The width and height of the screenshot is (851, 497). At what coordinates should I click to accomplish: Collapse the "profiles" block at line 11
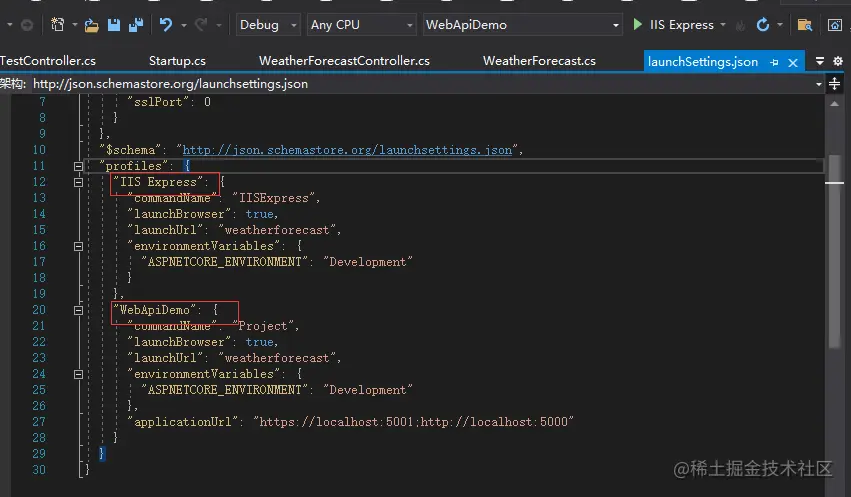click(78, 167)
